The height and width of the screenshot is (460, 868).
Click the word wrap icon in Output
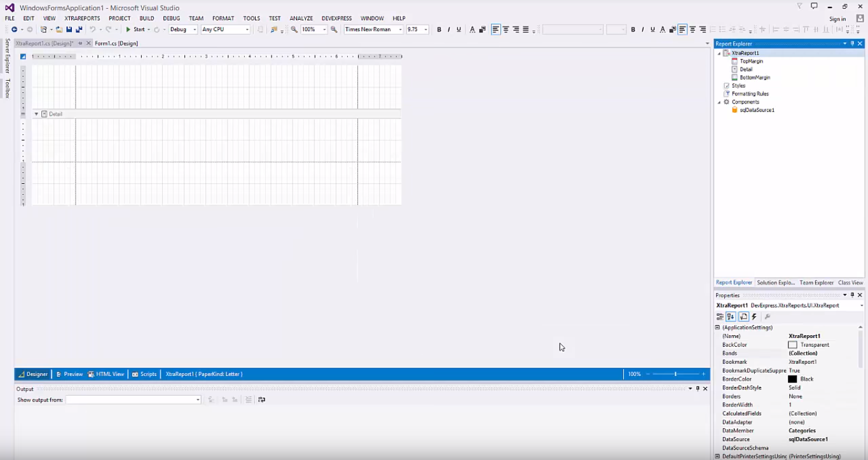coord(261,400)
